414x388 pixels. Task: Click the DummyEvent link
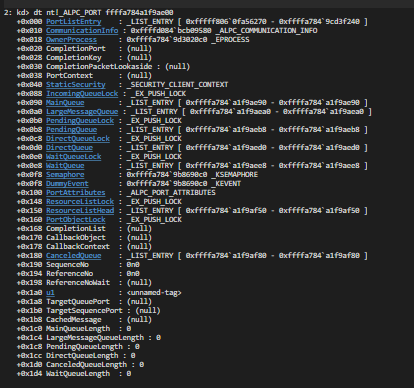[x=67, y=184]
